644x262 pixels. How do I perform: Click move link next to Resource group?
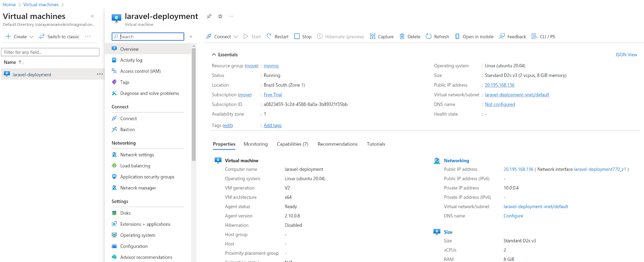click(x=252, y=66)
